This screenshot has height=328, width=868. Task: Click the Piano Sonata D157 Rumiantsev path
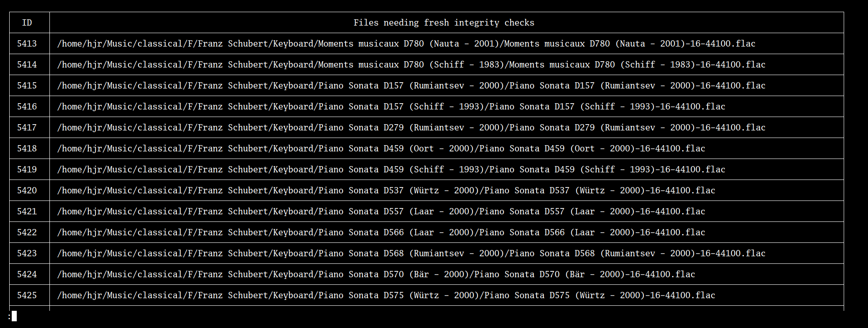coord(411,86)
